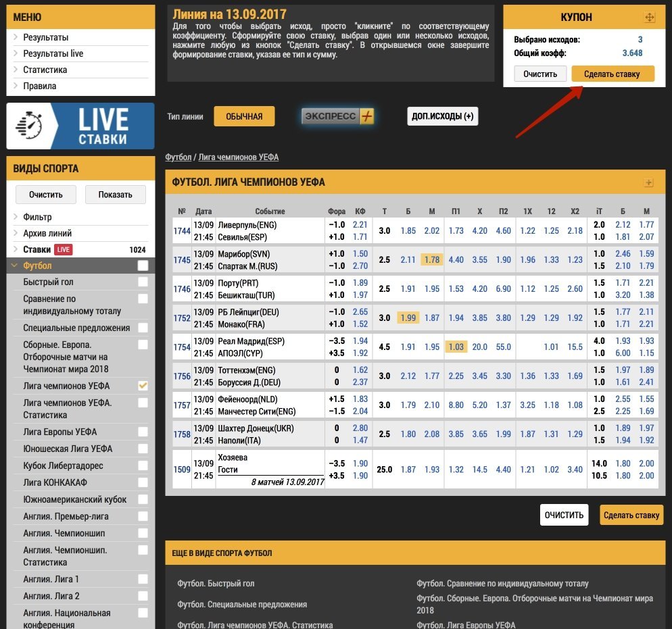
Task: Uncheck the Лига чемпионов УЕФА checkbox
Action: [143, 386]
